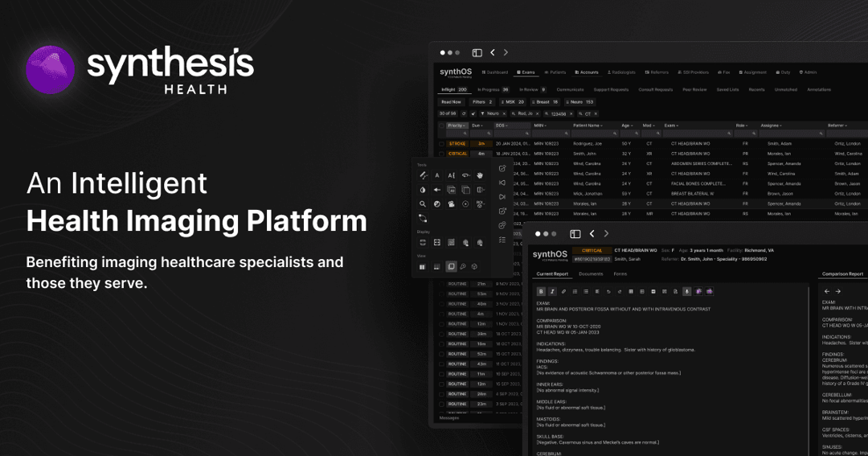Open the Age column dropdown
The width and height of the screenshot is (868, 456).
point(627,125)
